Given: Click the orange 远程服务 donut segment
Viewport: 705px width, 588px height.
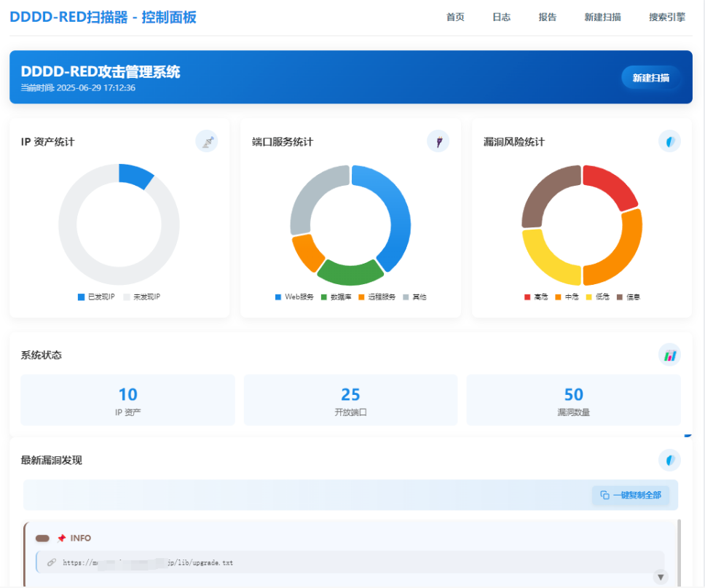Looking at the screenshot, I should (x=308, y=254).
